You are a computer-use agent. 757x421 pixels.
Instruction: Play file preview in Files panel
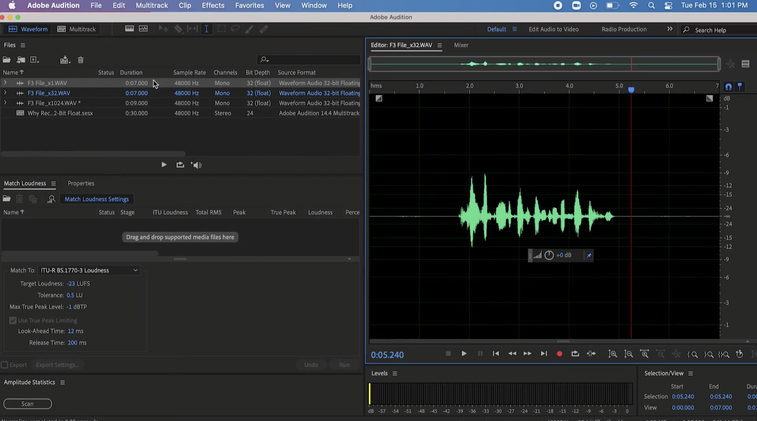coord(164,165)
